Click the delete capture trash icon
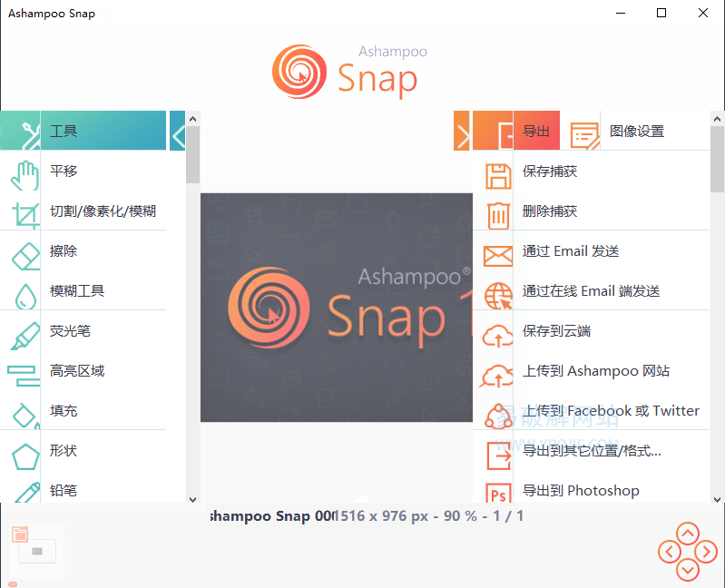 click(x=498, y=216)
